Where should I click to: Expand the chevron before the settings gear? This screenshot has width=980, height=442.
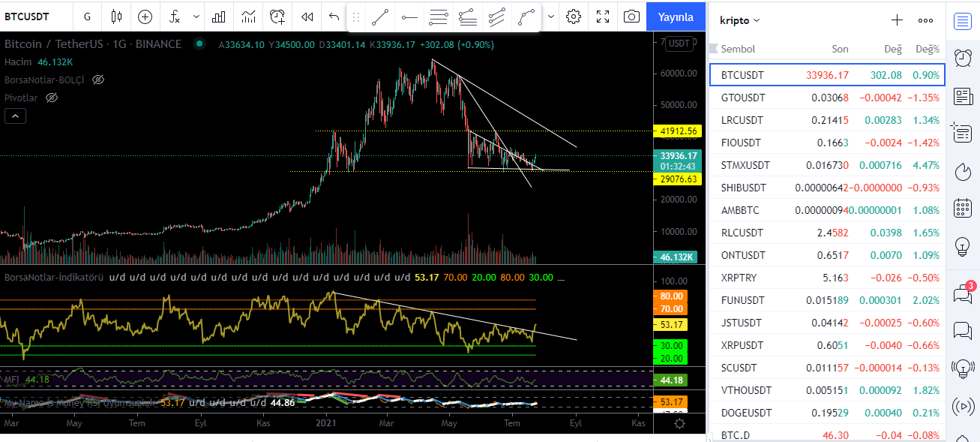pos(552,16)
